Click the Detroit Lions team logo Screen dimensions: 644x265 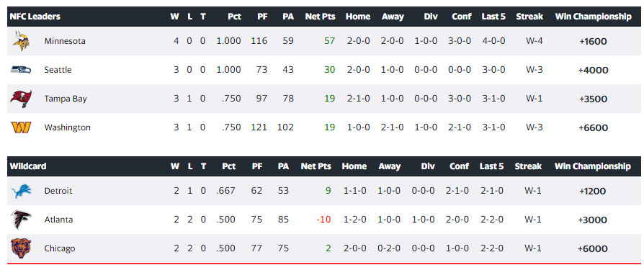point(21,191)
